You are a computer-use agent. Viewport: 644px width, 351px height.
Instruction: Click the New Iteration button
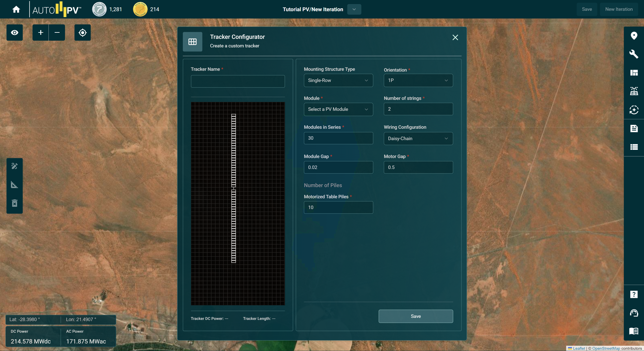pyautogui.click(x=619, y=9)
